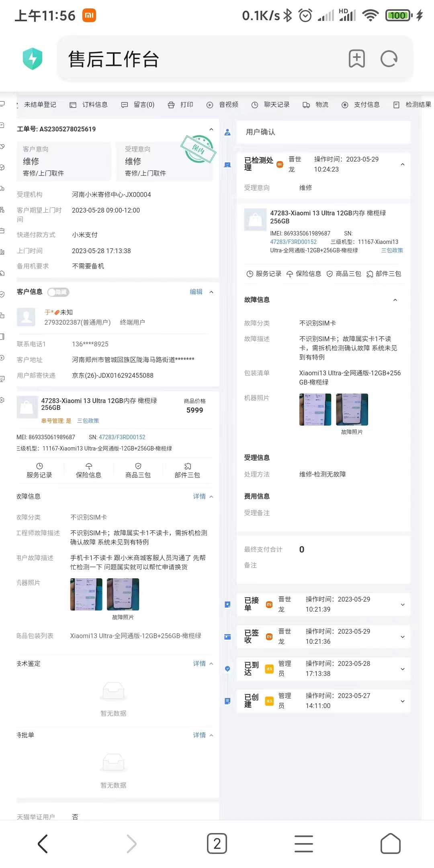Viewport: 434px width, 868px height.
Task: Open 保险信息 in the right panel
Action: 304,274
